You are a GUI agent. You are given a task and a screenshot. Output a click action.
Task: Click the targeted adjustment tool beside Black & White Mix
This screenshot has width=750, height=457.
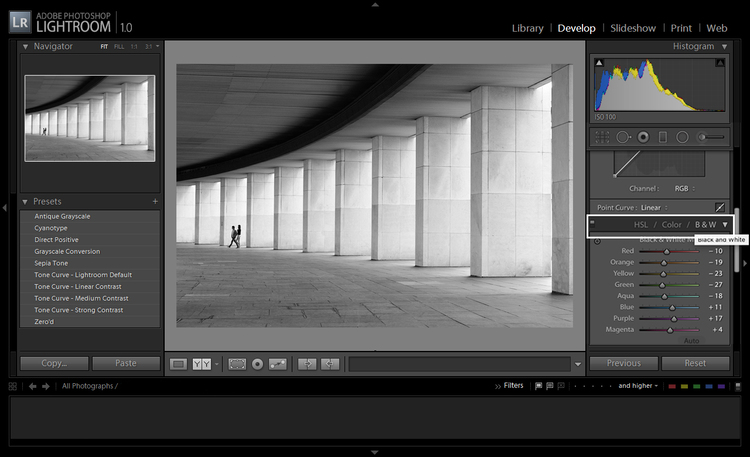click(597, 241)
